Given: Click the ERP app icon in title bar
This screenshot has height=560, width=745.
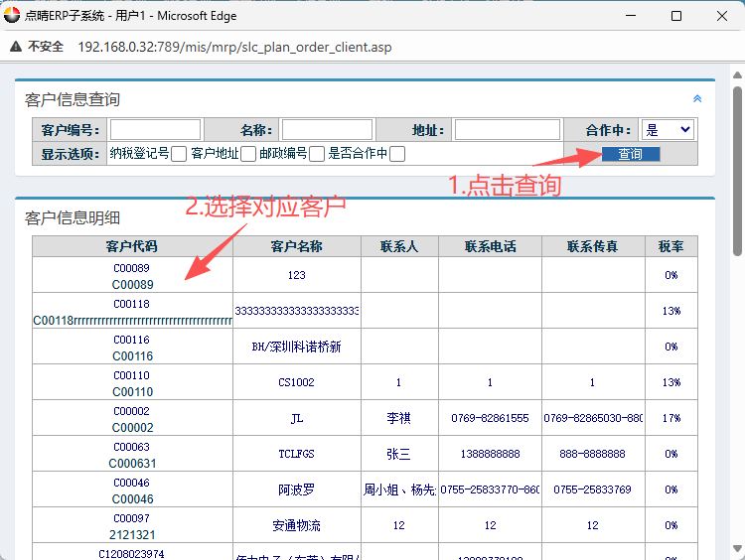Looking at the screenshot, I should (x=12, y=16).
